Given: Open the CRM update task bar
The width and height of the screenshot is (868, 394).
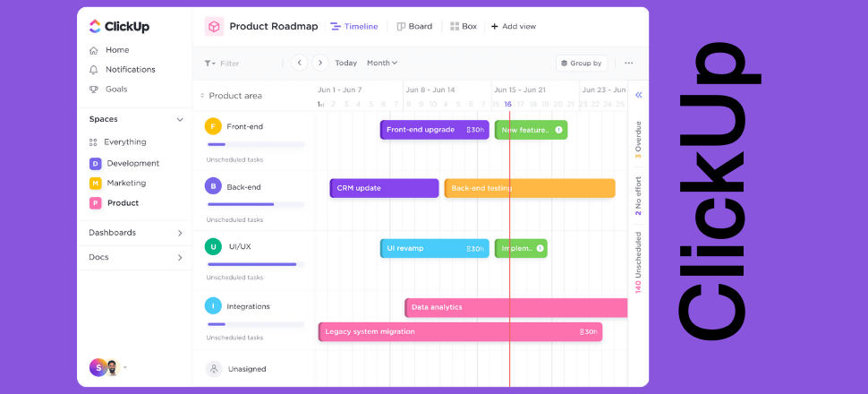Looking at the screenshot, I should [x=384, y=188].
